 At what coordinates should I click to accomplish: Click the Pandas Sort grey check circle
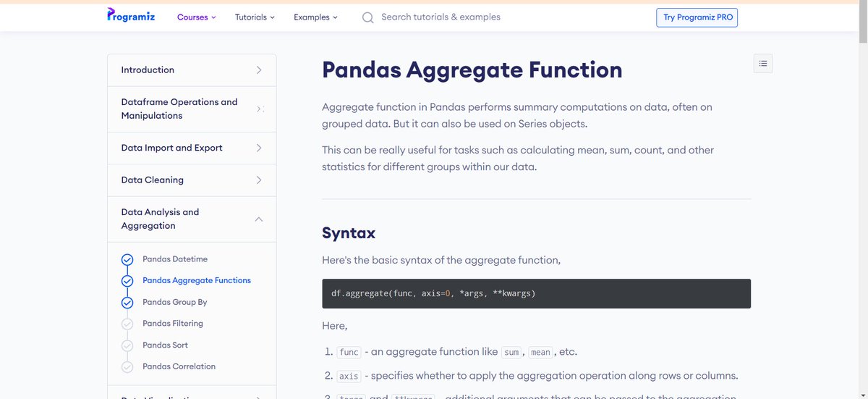pos(127,345)
